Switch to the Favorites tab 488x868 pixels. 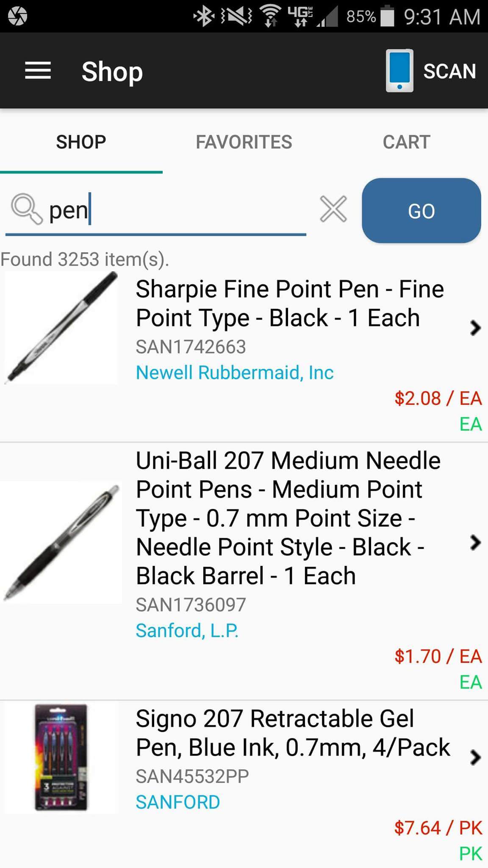244,142
